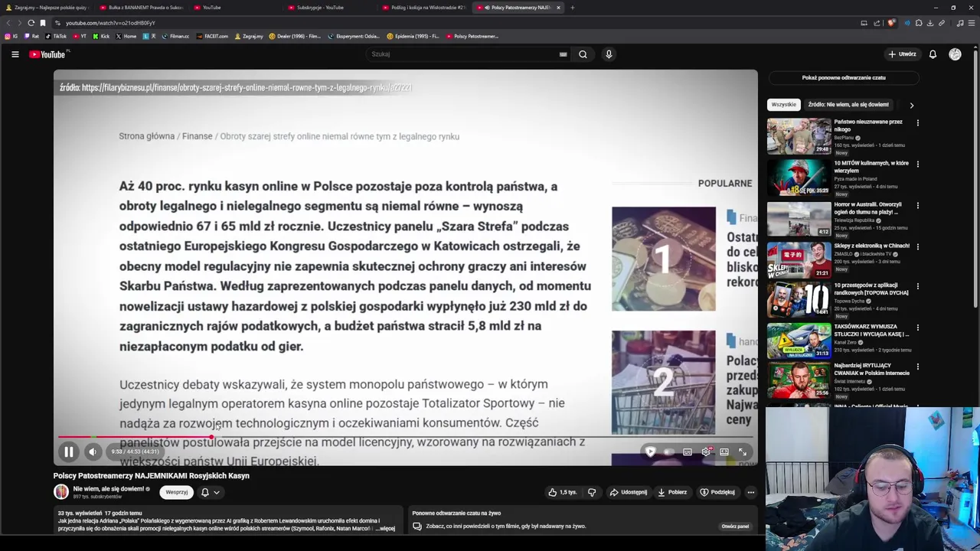The width and height of the screenshot is (980, 551).
Task: Switch player to theater mode
Action: tap(724, 452)
